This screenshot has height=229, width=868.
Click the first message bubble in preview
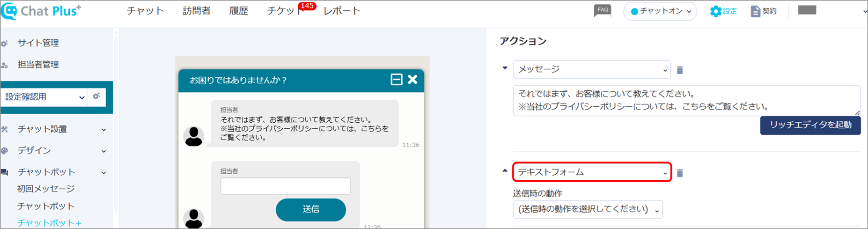coord(305,123)
